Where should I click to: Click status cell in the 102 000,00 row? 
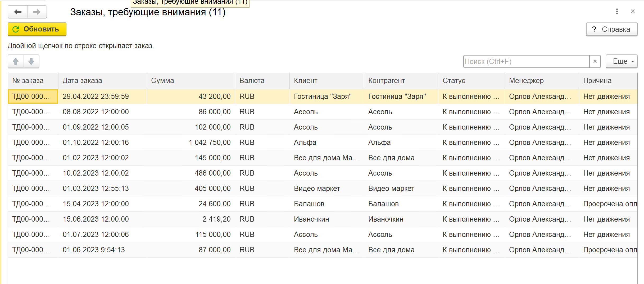click(x=471, y=127)
